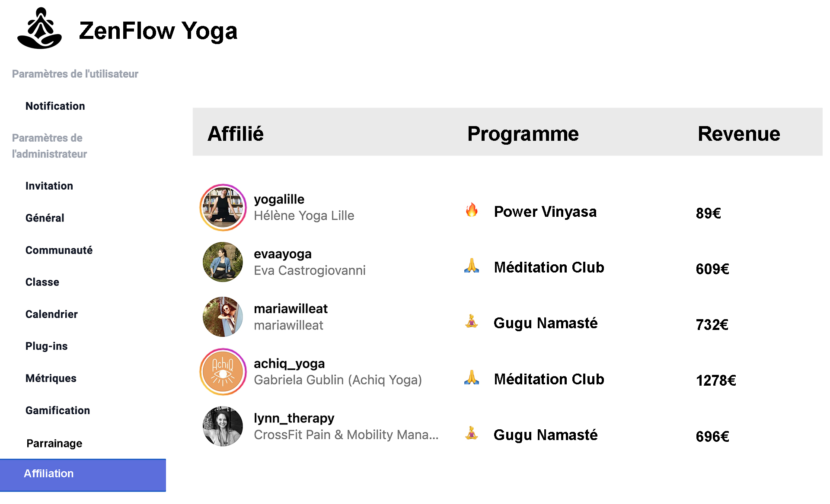Click the praying hands icon in achiq_yoga row
Viewport: 830px width, 504px height.
coord(472,377)
